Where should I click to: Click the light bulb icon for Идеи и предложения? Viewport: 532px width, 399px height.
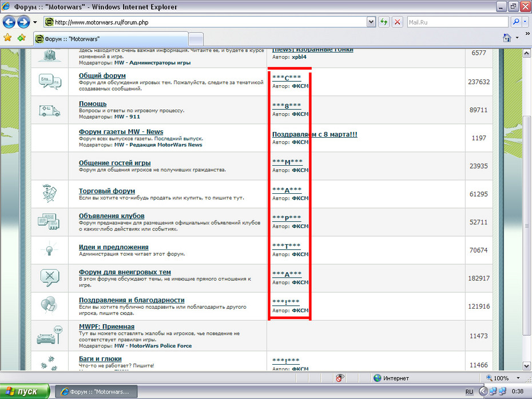click(50, 249)
